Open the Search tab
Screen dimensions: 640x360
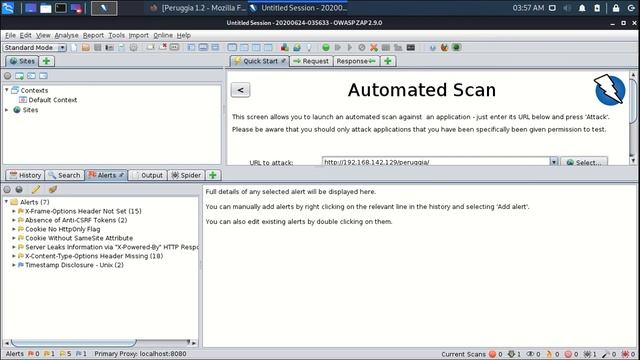64,175
